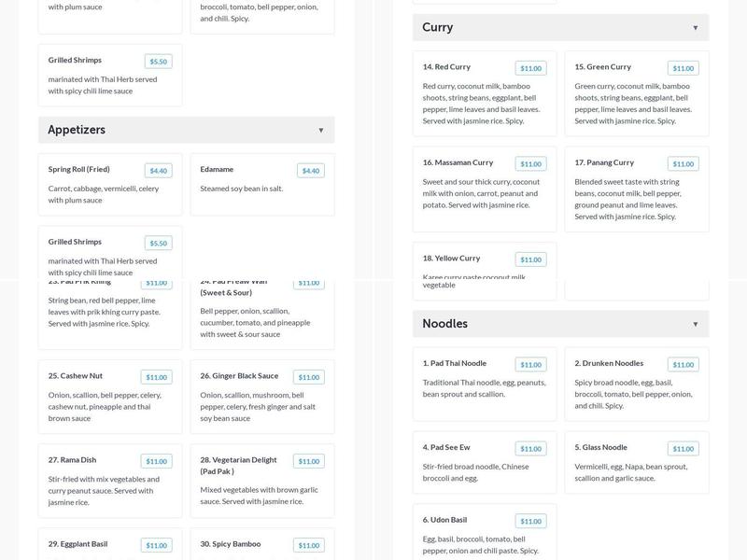Select the Pad See Ew price button
Viewport: 747px width, 560px height.
coord(530,449)
